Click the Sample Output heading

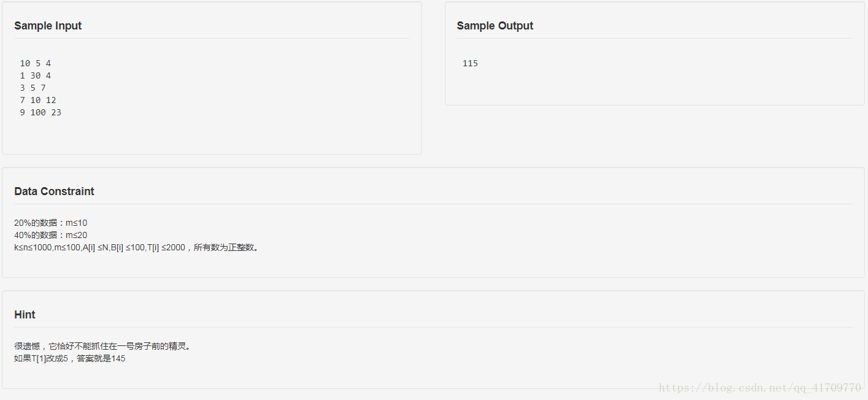click(495, 26)
